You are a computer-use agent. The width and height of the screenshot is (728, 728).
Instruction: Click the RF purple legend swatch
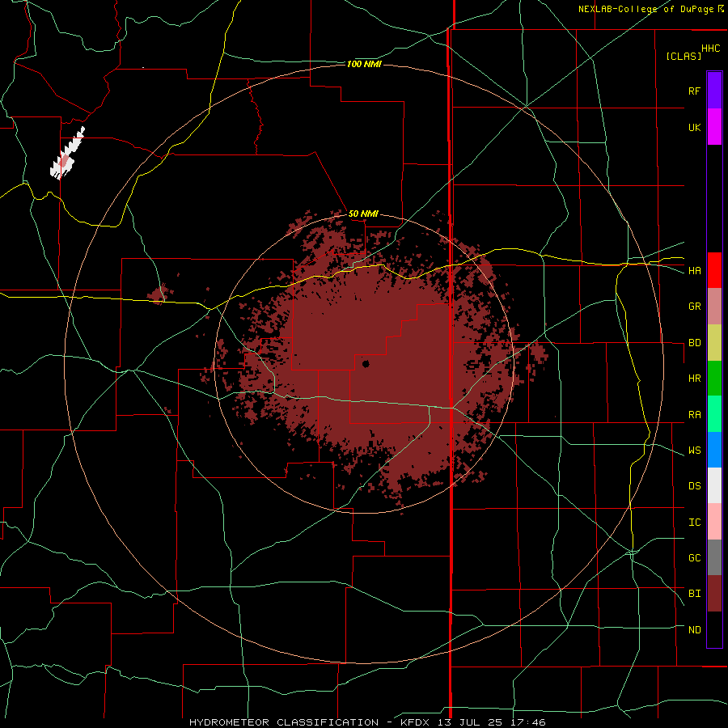[x=714, y=91]
